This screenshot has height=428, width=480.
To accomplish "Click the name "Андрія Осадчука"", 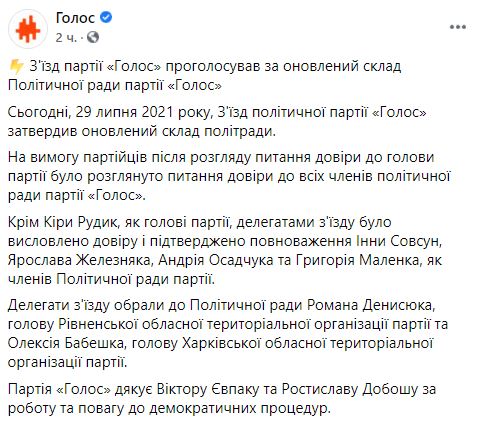I will [216, 260].
